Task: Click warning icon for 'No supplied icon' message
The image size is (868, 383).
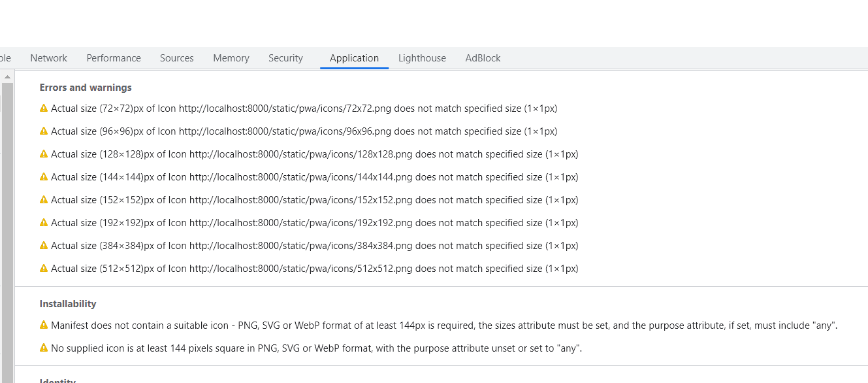Action: [44, 348]
